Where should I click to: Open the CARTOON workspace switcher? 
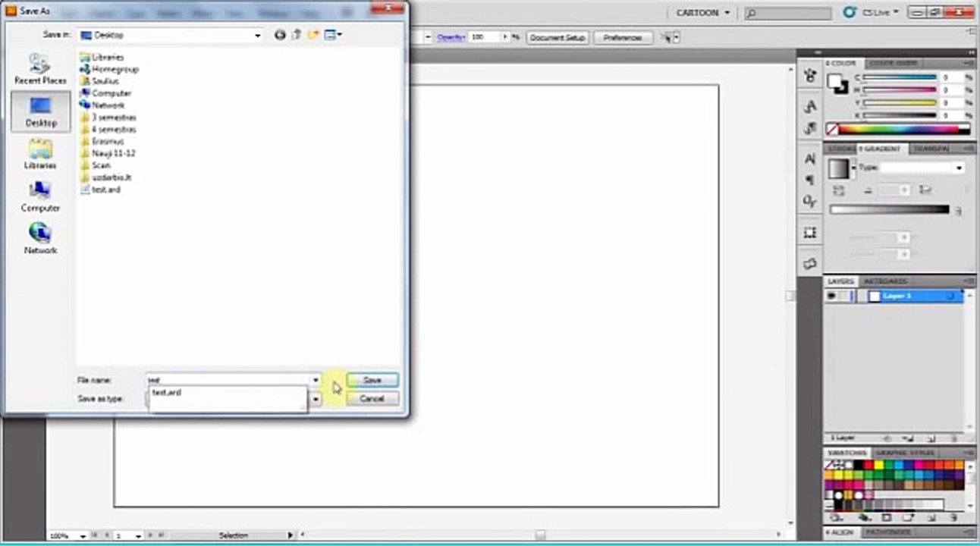click(703, 13)
